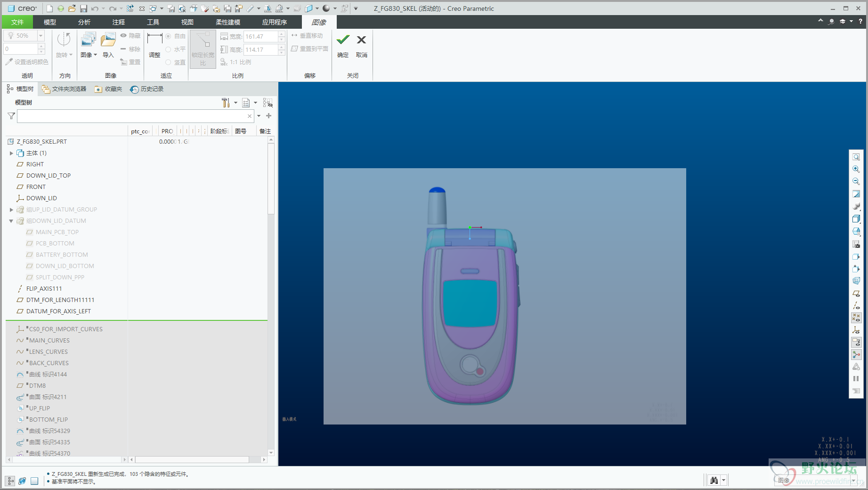Switch to the 模型 ribbon tab
Image resolution: width=868 pixels, height=490 pixels.
(x=50, y=22)
